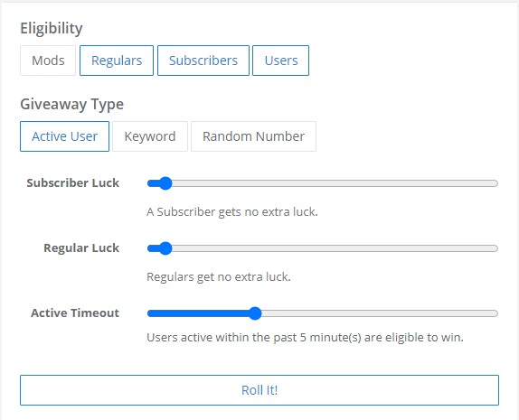Disable Regulars eligibility
The height and width of the screenshot is (420, 519).
click(117, 61)
